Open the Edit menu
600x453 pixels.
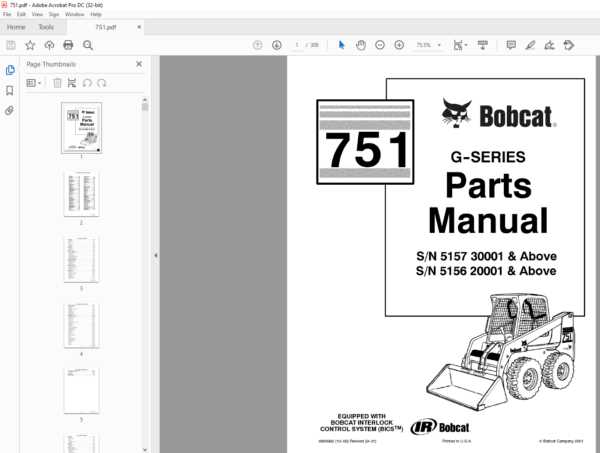[21, 14]
